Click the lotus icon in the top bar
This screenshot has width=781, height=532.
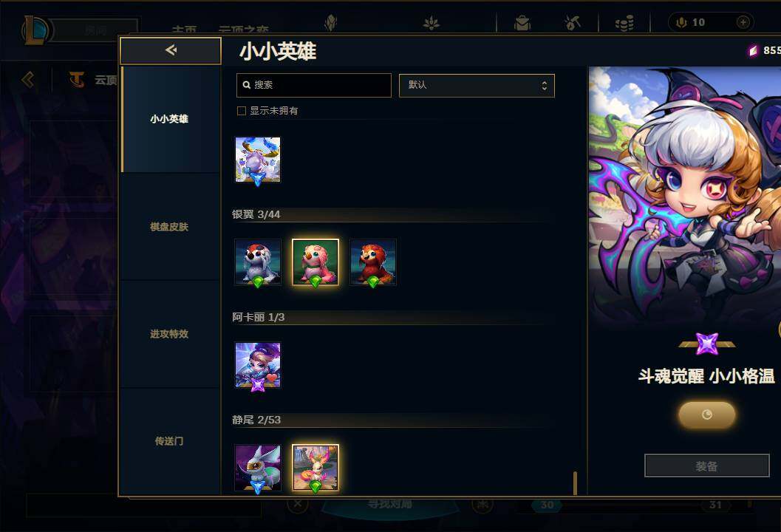point(432,23)
